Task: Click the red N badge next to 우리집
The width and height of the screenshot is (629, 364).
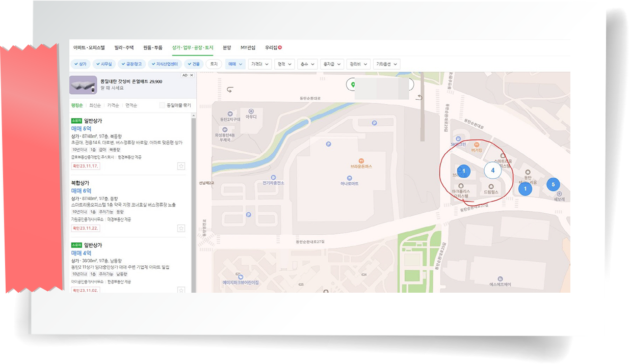Action: (280, 47)
